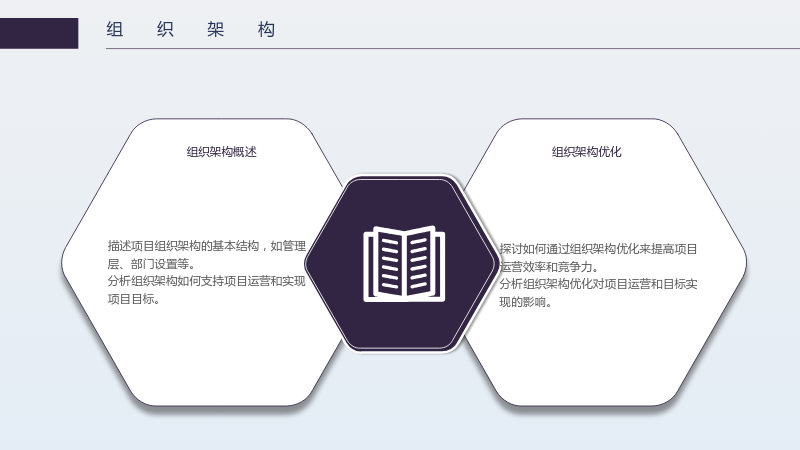
Task: Click the open book icon
Action: (x=404, y=264)
